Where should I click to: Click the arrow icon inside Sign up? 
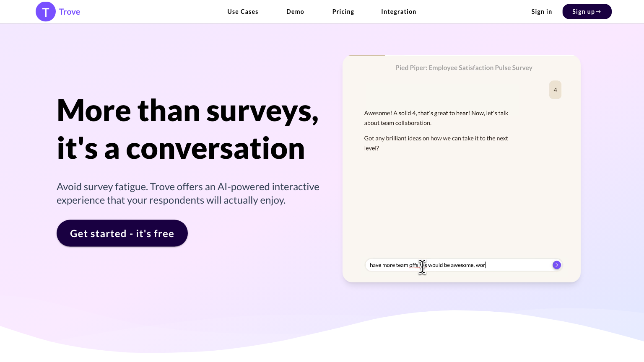pyautogui.click(x=599, y=12)
